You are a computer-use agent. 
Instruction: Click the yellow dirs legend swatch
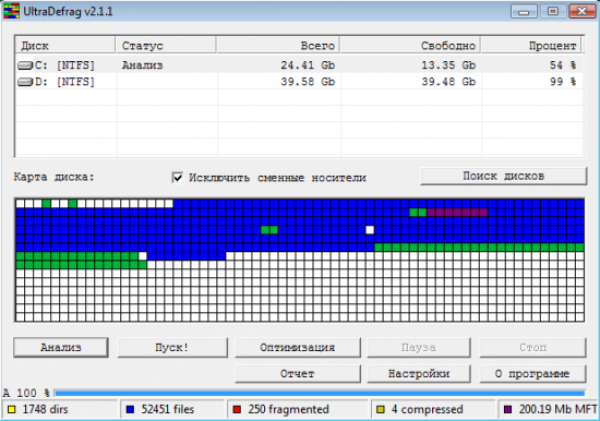point(11,410)
